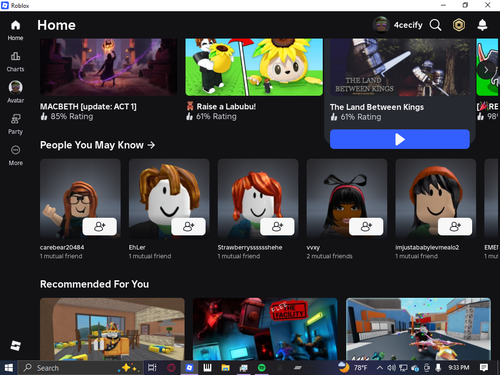The height and width of the screenshot is (375, 500).
Task: View Strawberryssssshehe's avatar card
Action: pyautogui.click(x=258, y=198)
